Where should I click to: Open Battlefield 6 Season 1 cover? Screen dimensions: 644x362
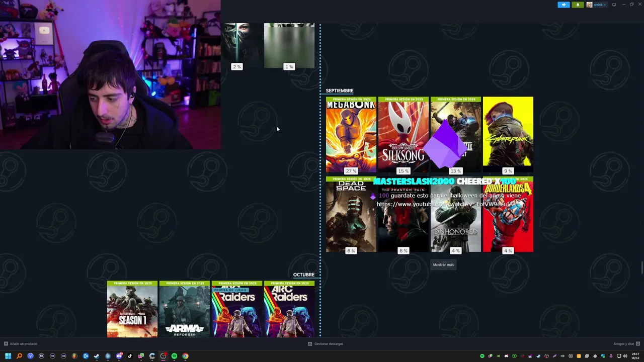coord(132,309)
